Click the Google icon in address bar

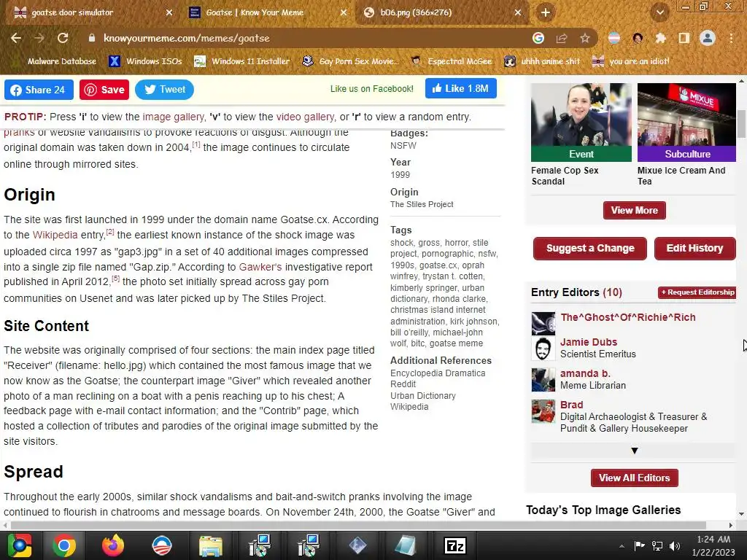pyautogui.click(x=538, y=38)
